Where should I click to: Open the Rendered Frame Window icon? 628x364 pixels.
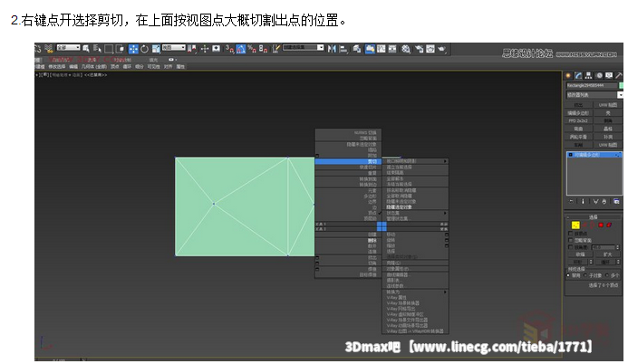tap(430, 49)
